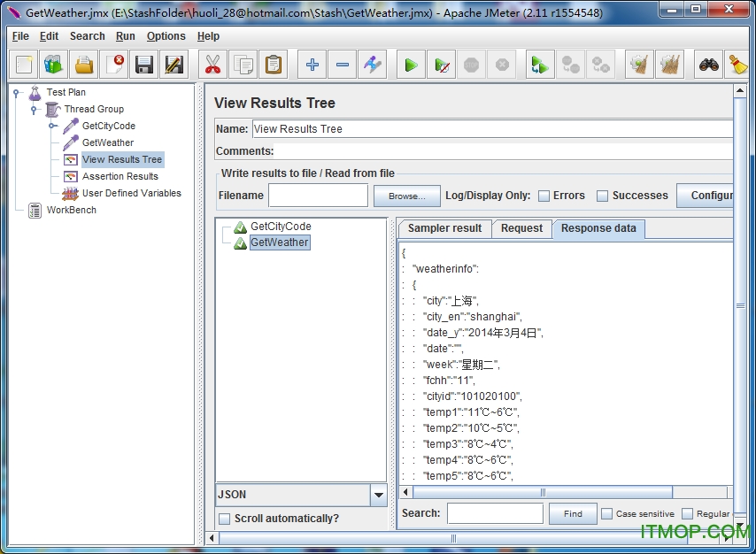Open the Options menu
This screenshot has height=554, width=756.
click(166, 36)
